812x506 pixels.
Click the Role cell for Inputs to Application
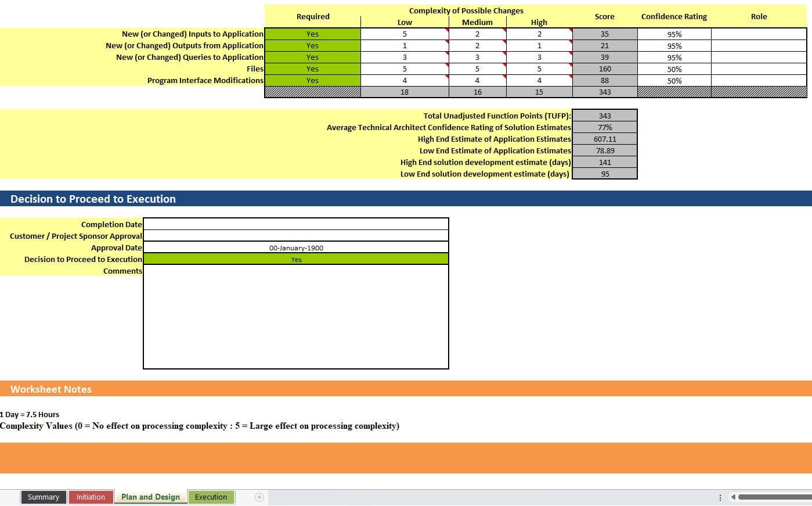(759, 34)
